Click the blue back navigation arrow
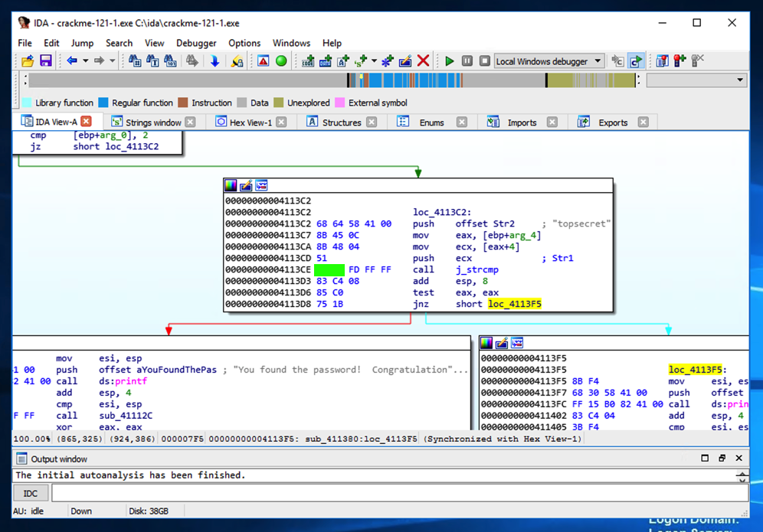Screen dimensions: 763x532 tap(71, 61)
